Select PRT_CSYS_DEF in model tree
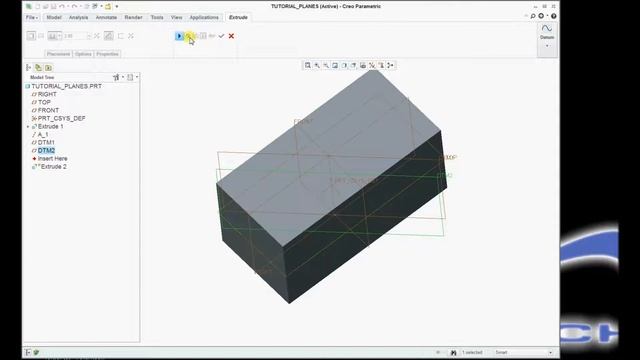640x360 pixels. click(x=61, y=118)
